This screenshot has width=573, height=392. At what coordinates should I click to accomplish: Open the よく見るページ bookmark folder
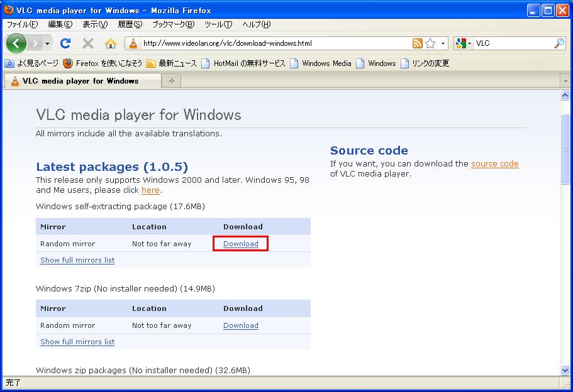(31, 63)
